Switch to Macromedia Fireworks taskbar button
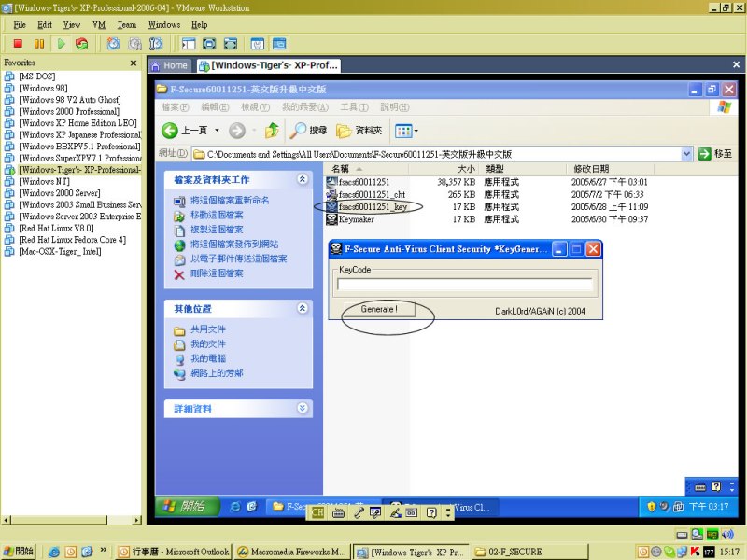Screen dimensions: 747x560 291,552
